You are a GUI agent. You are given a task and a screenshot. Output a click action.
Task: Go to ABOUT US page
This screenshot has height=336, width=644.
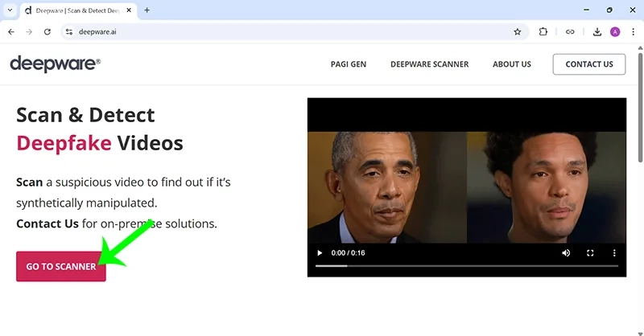pos(511,64)
